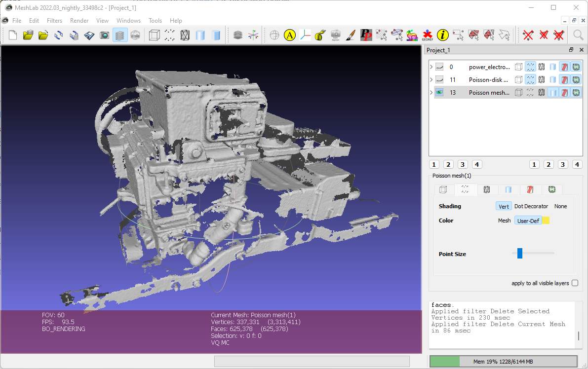Click the Import Mesh folder icon
The image size is (588, 369).
(43, 35)
